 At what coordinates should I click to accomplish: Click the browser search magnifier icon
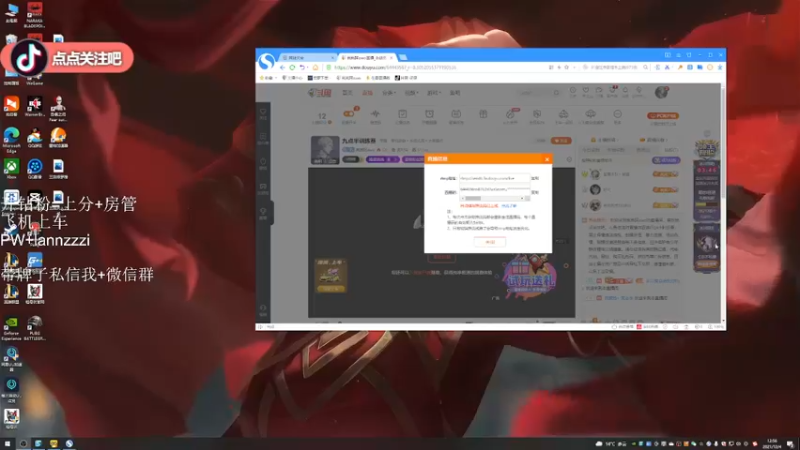click(645, 67)
